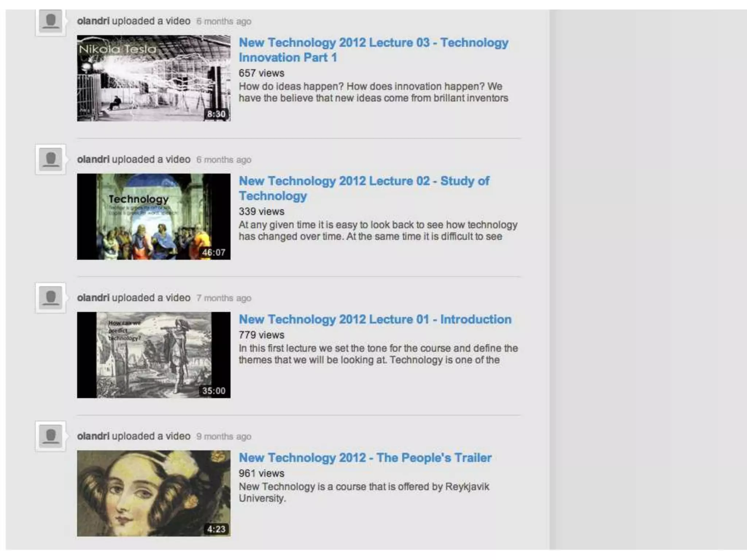747x560 pixels.
Task: Click olandri username above Lecture 03
Action: (93, 21)
